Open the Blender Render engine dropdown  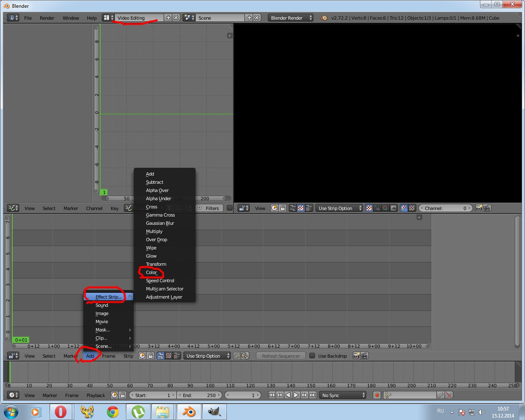pos(290,18)
